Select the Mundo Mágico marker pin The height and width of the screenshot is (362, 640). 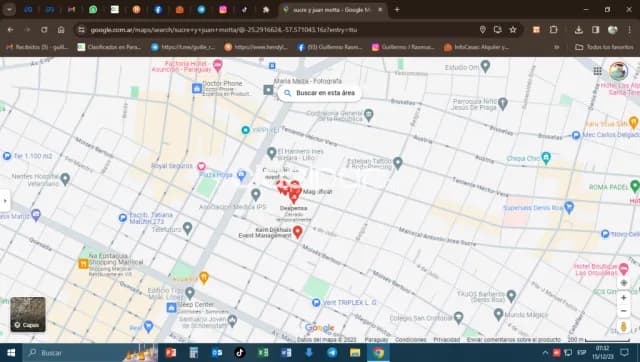(498, 314)
